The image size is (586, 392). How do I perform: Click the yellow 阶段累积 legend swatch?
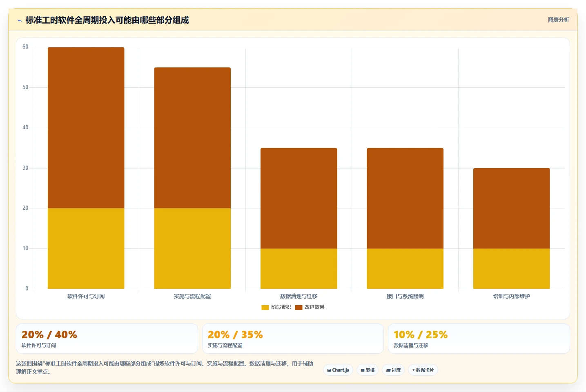(x=265, y=307)
